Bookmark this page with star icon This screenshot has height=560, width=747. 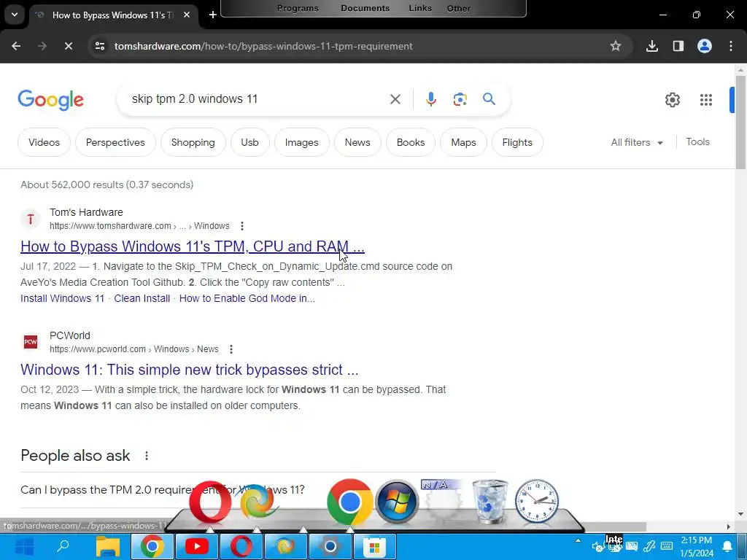point(616,46)
